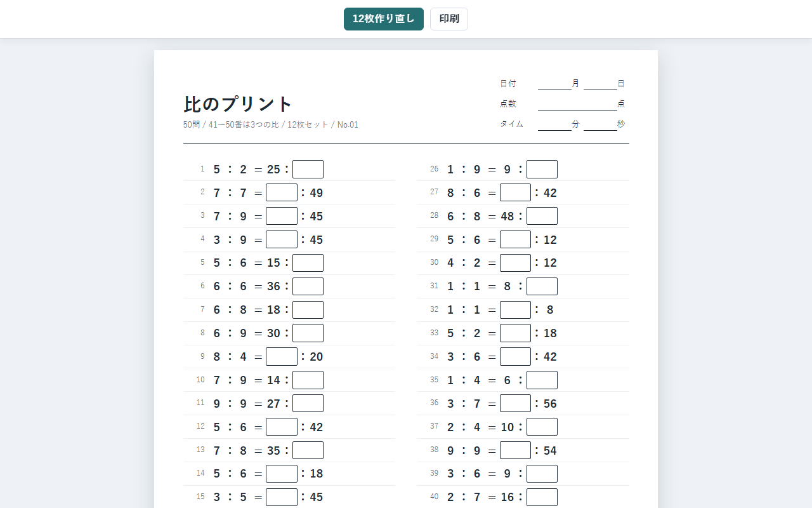This screenshot has height=508, width=812.
Task: Select blank box in problem 34 (3:6)
Action: point(515,357)
